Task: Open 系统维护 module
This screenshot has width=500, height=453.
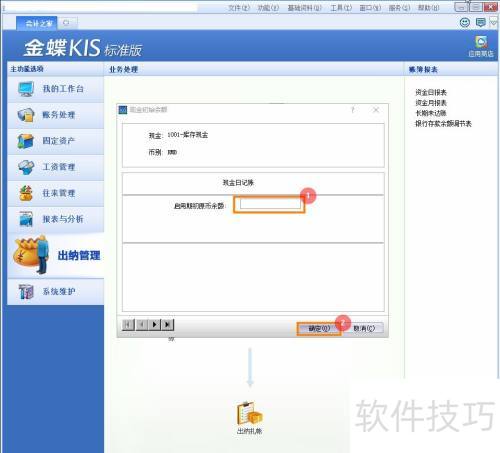Action: pos(56,292)
